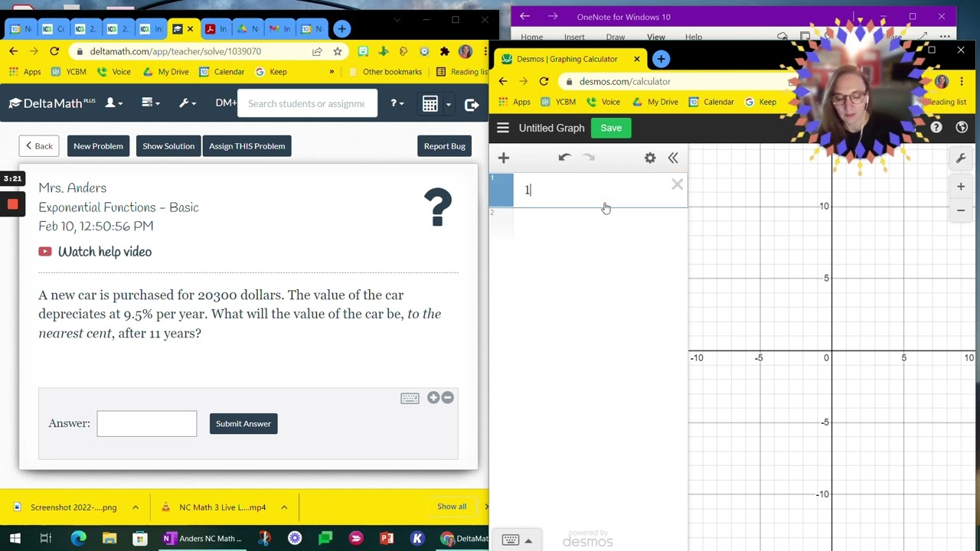The image size is (980, 551).
Task: Click the large question mark help icon
Action: pos(438,207)
